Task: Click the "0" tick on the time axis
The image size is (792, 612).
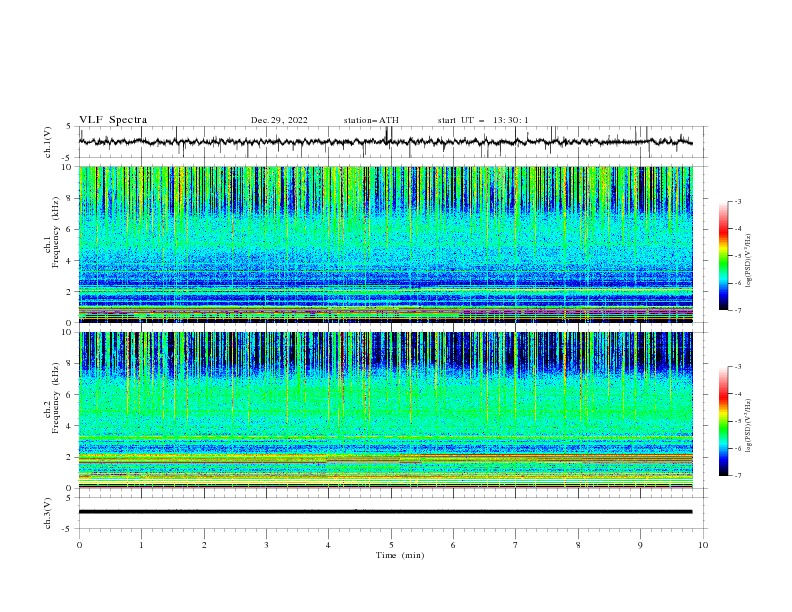Action: pos(79,545)
